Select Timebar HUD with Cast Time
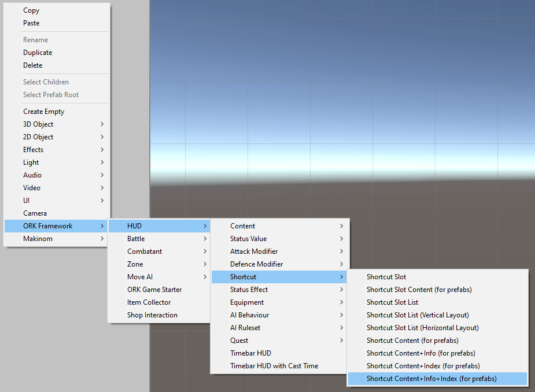 [x=275, y=365]
